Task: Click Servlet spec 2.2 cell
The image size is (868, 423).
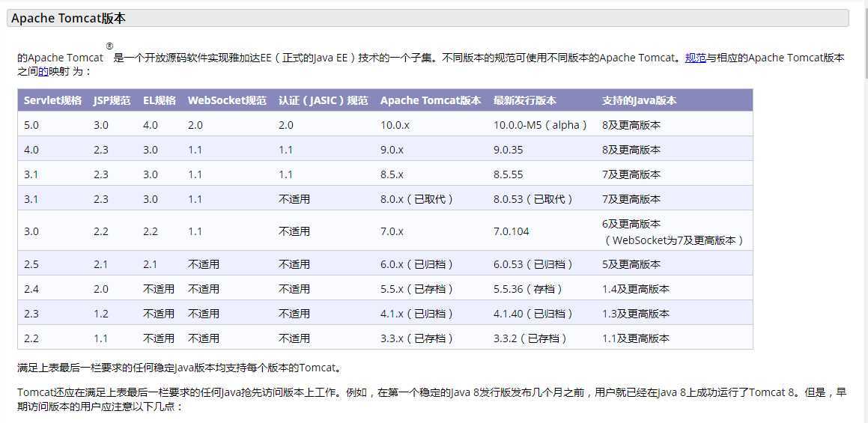Action: coord(31,338)
